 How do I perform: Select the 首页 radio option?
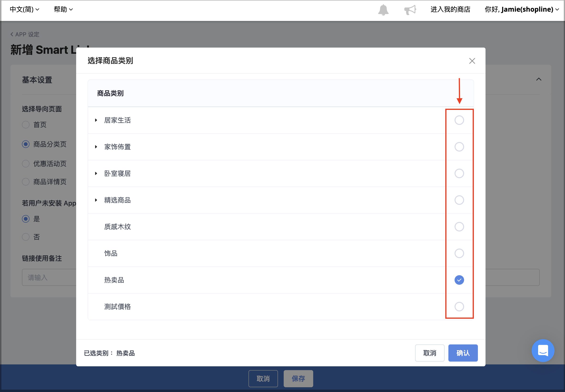[25, 125]
